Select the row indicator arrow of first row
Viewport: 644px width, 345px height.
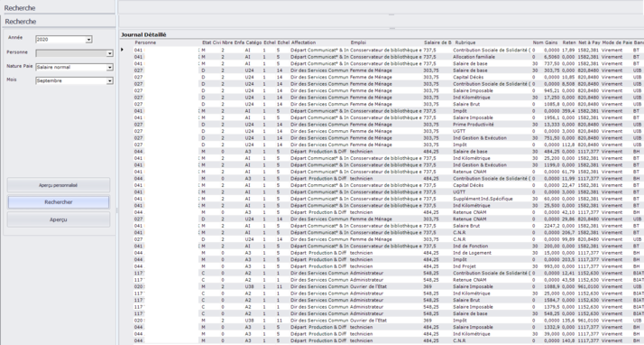point(122,50)
